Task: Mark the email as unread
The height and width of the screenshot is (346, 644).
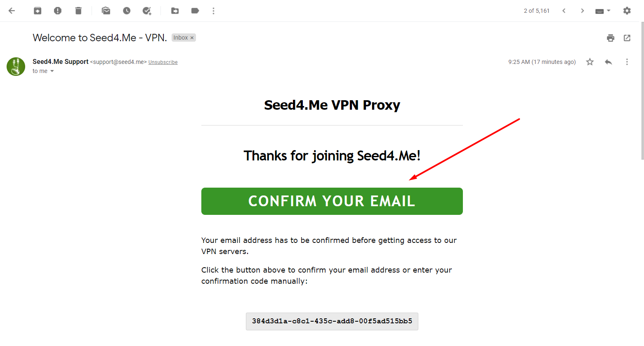Action: pyautogui.click(x=106, y=11)
